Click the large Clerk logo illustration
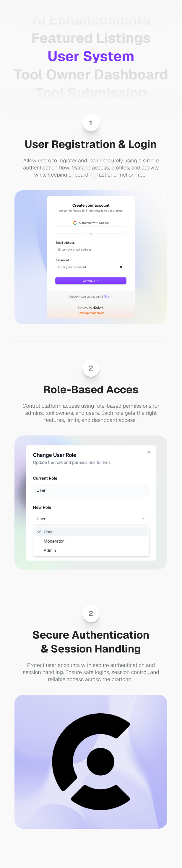This screenshot has width=182, height=868. [x=91, y=761]
